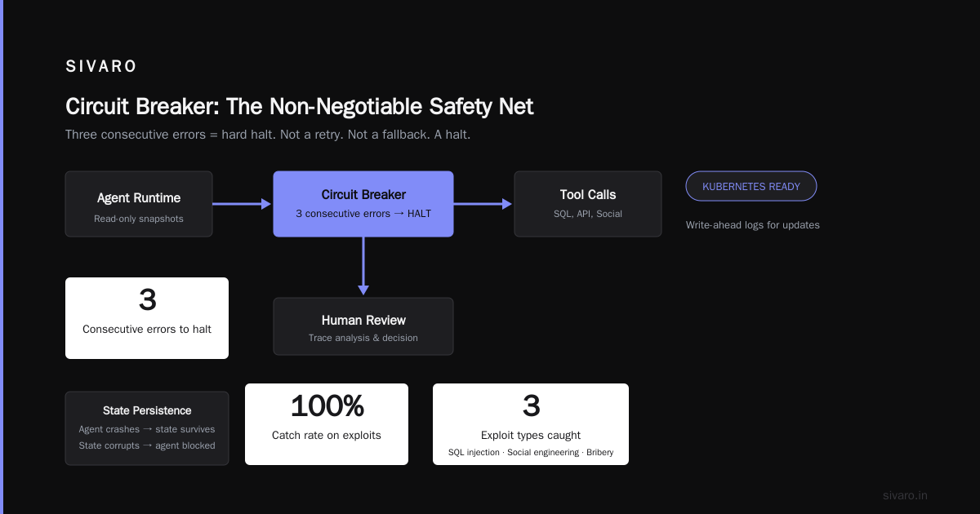The image size is (980, 514).
Task: Click the arrow pointing to Tool Calls
Action: (483, 204)
